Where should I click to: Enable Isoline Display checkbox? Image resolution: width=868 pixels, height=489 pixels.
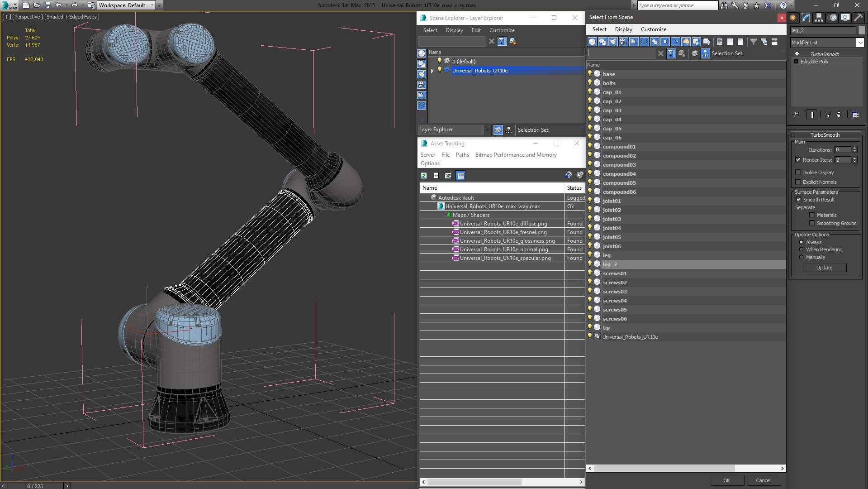(798, 173)
